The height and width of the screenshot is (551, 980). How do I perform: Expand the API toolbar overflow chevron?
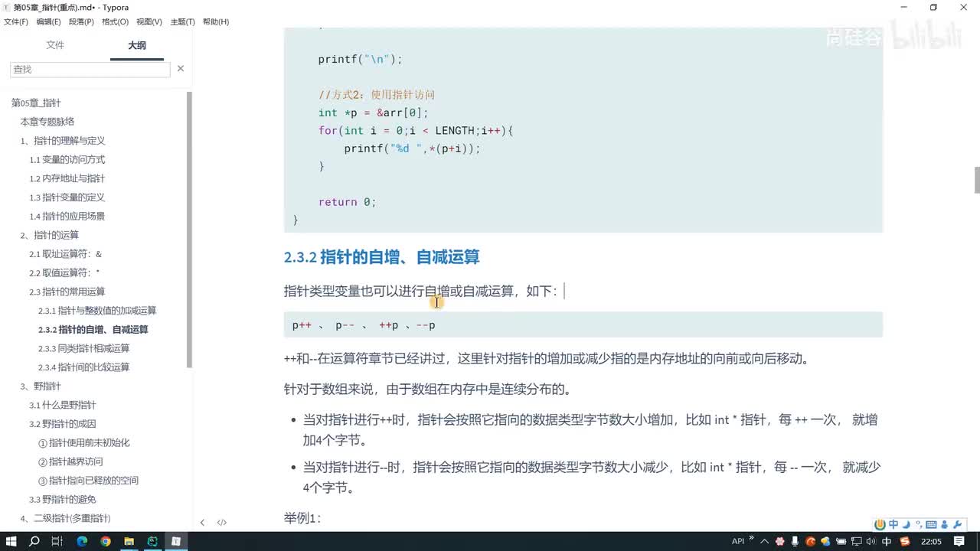(751, 538)
